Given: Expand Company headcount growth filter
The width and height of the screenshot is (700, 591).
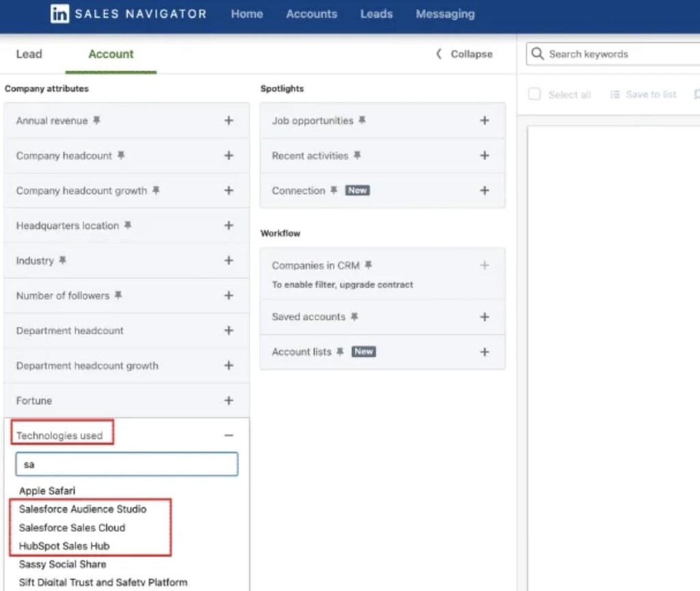Looking at the screenshot, I should click(228, 190).
